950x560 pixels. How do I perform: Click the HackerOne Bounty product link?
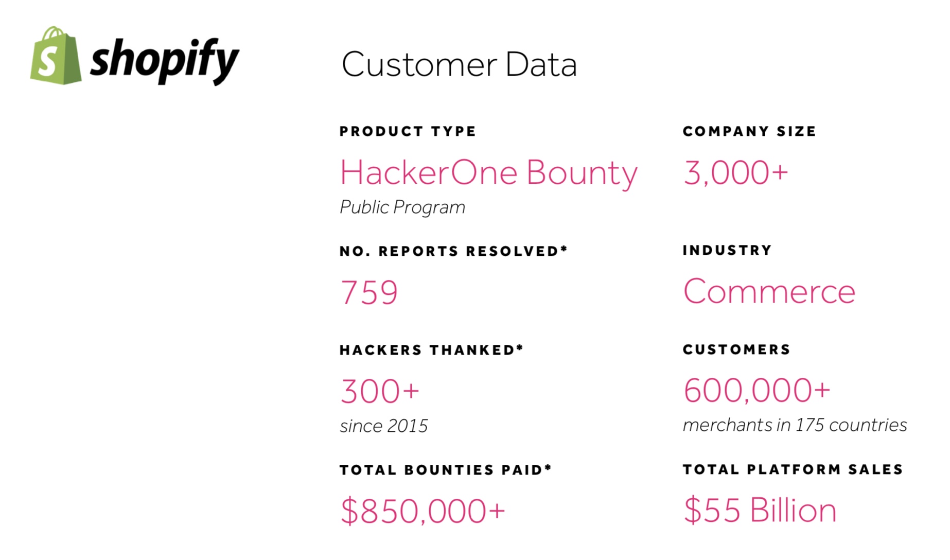pos(488,173)
